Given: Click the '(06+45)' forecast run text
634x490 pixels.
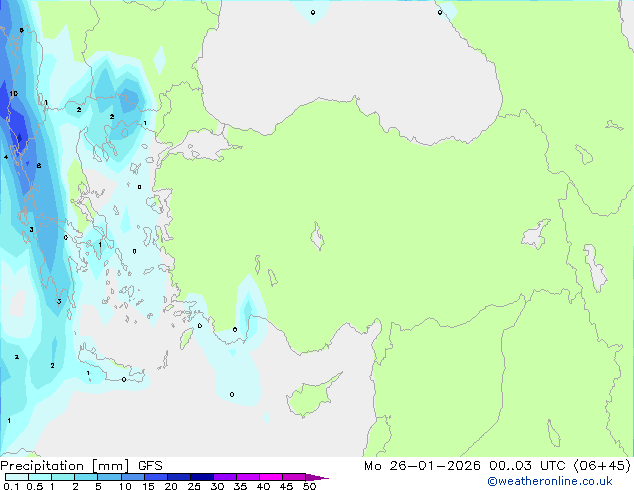Looking at the screenshot, I should coord(602,466).
